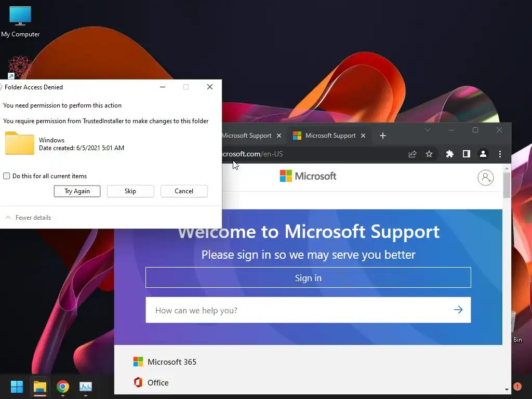Screen dimensions: 532x399
Task: Click the Microsoft logo on the page
Action: coord(308,176)
